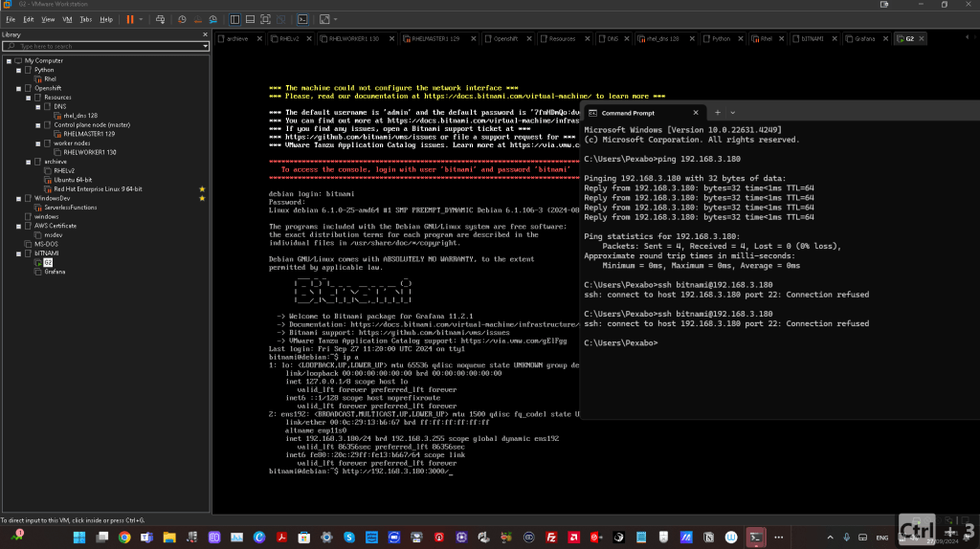This screenshot has width=980, height=549.
Task: Open the Help menu
Action: coord(106,19)
